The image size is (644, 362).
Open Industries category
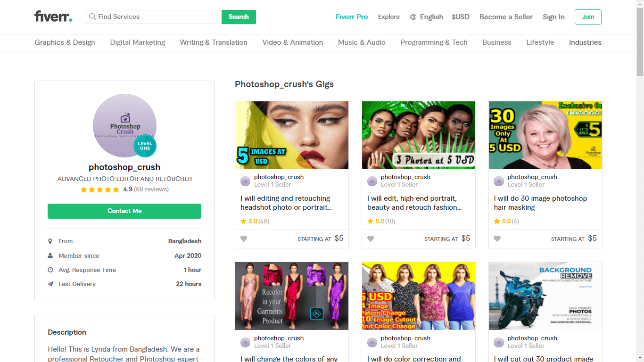[585, 42]
